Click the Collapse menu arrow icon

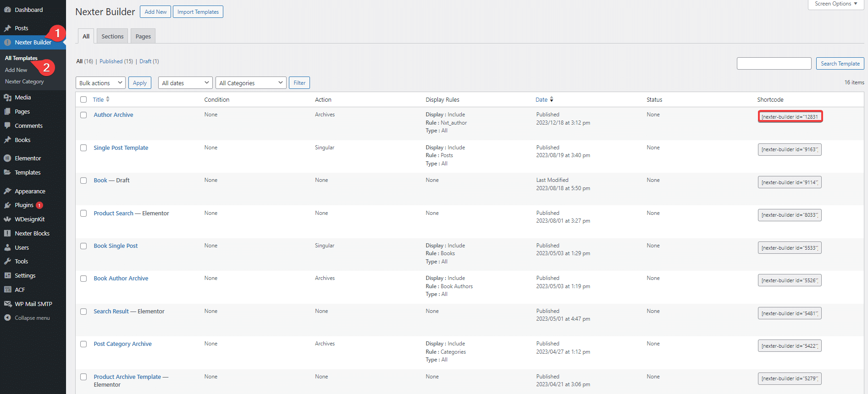coord(7,317)
